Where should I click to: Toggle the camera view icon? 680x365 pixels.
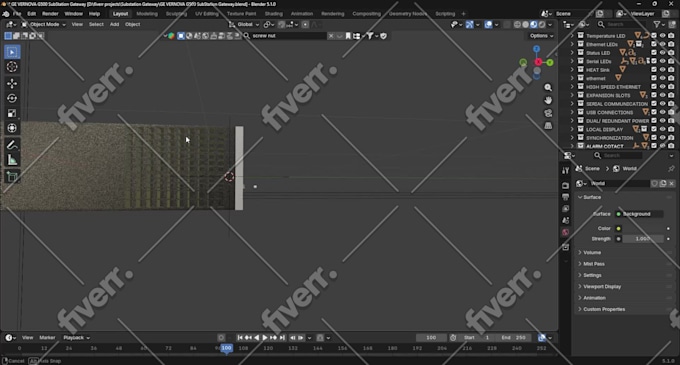point(548,113)
